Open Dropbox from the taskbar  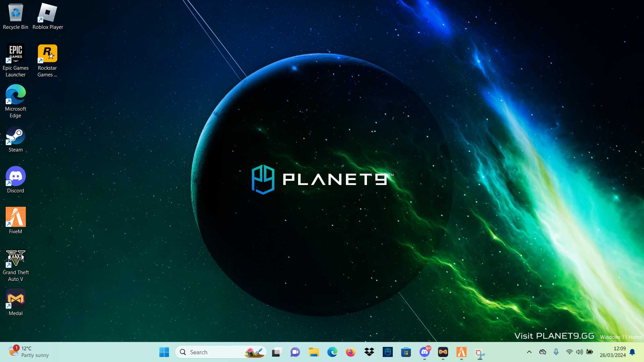pyautogui.click(x=369, y=352)
